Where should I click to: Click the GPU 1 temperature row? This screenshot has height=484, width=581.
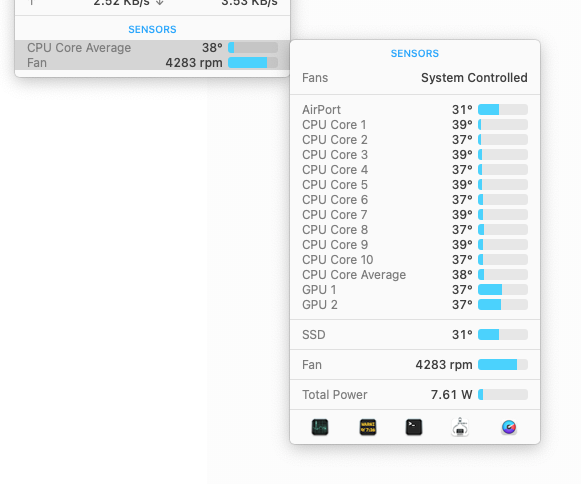coord(415,290)
